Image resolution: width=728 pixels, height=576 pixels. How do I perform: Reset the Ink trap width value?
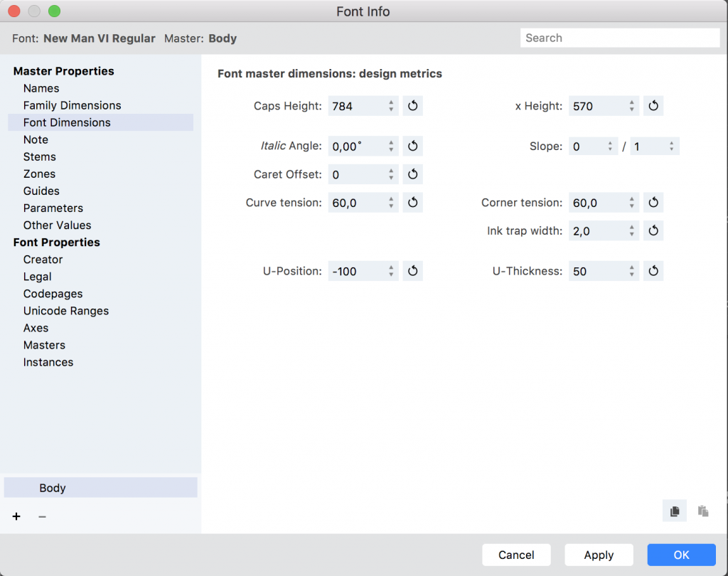[x=653, y=231]
